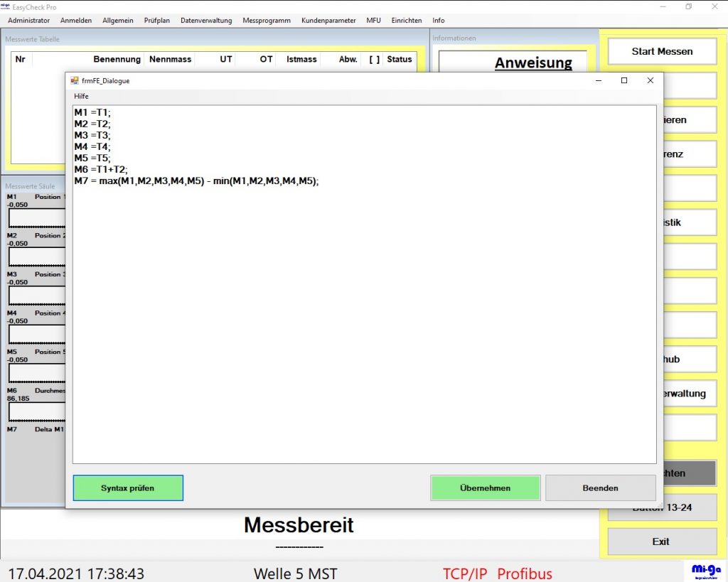728x582 pixels.
Task: Maximize the frmFE_Dialogue window
Action: (624, 80)
